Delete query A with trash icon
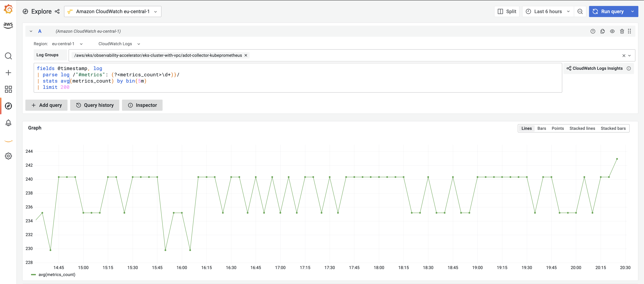The height and width of the screenshot is (284, 644). [622, 31]
